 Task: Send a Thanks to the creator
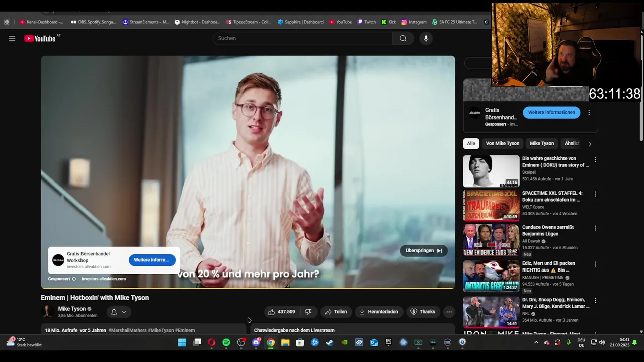tap(423, 312)
